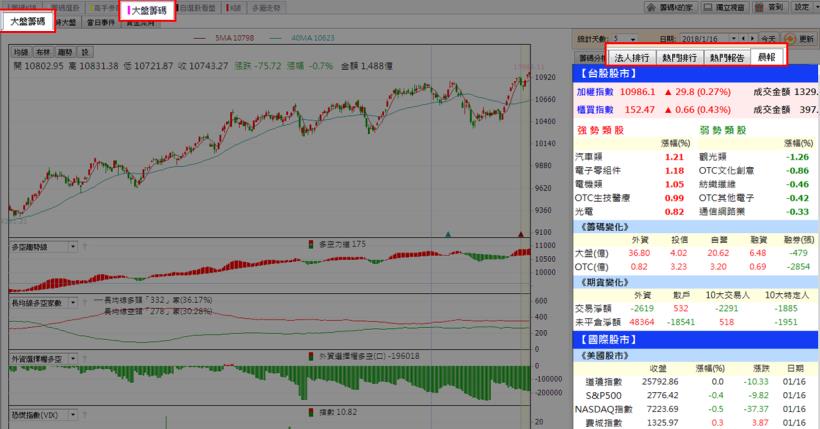Open the 設定 settings dropdown
Viewport: 820px width, 429px height.
(x=803, y=7)
